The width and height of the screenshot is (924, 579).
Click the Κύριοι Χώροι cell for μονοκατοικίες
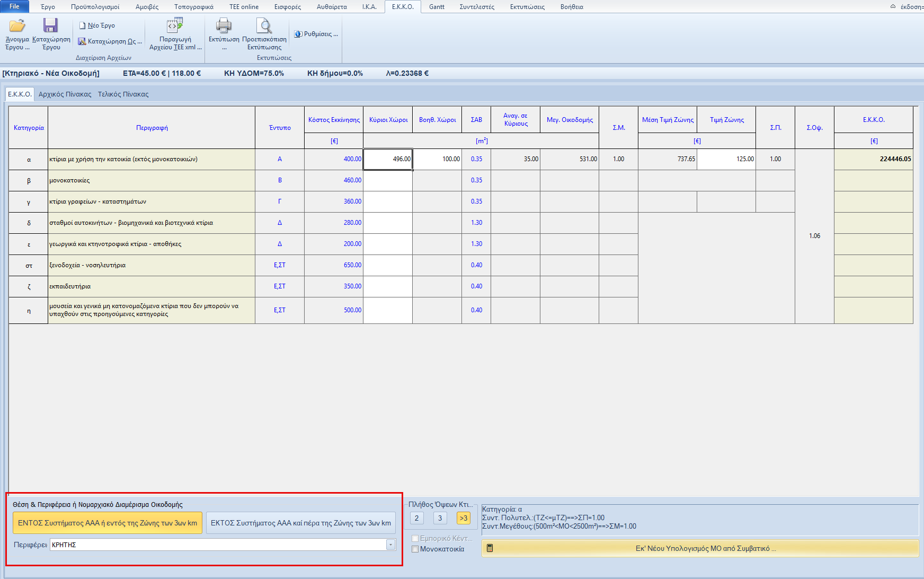pyautogui.click(x=387, y=180)
